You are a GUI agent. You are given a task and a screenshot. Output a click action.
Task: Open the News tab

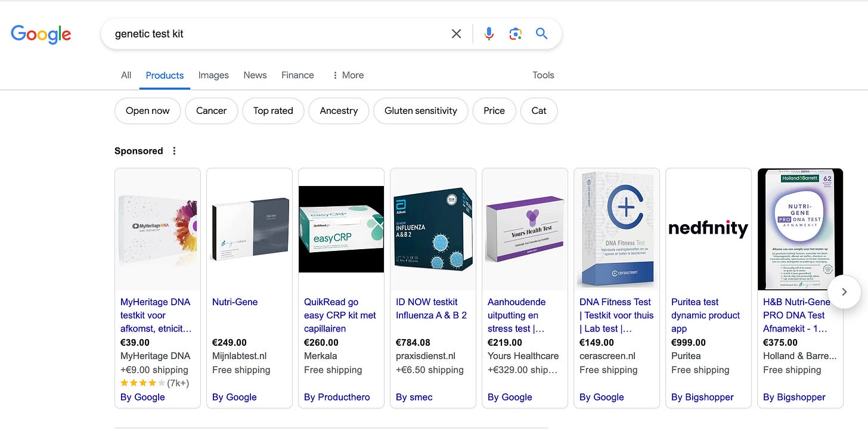255,75
